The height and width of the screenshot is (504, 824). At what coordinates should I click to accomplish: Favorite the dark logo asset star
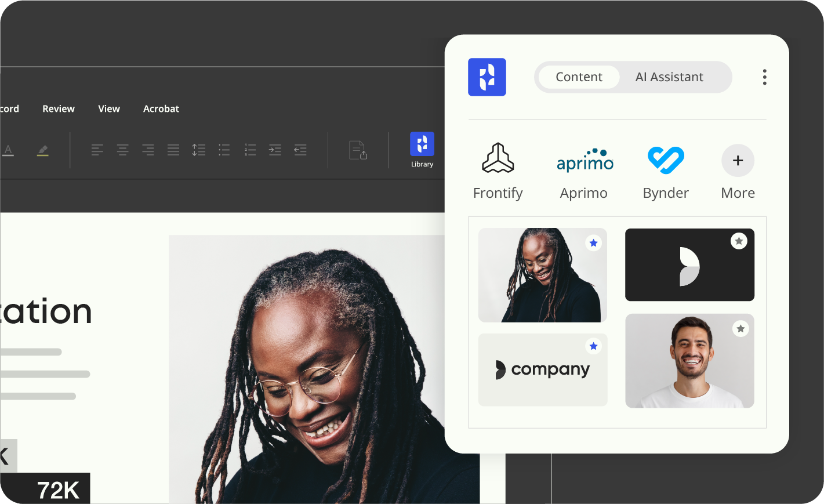[739, 241]
